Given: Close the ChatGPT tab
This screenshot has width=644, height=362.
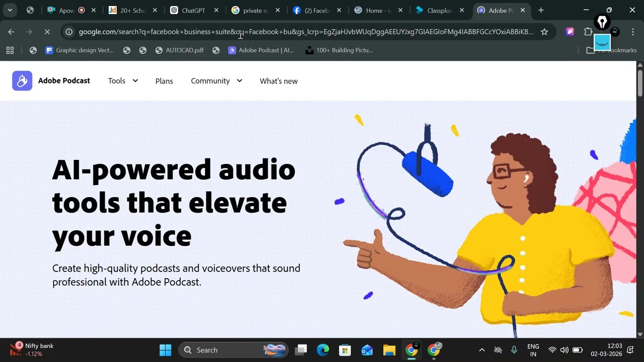Looking at the screenshot, I should (x=216, y=10).
